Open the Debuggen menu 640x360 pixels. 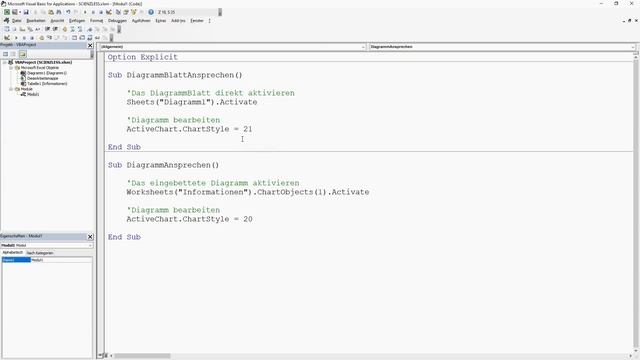[117, 21]
